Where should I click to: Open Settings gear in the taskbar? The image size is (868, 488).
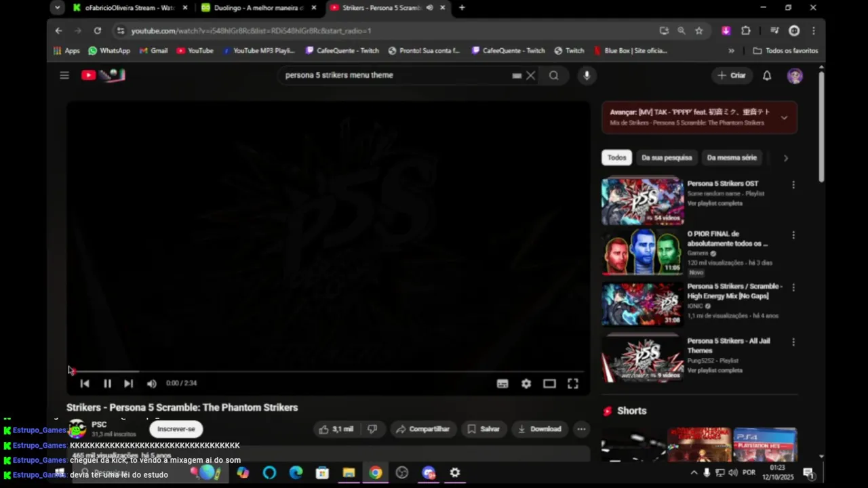(x=455, y=473)
